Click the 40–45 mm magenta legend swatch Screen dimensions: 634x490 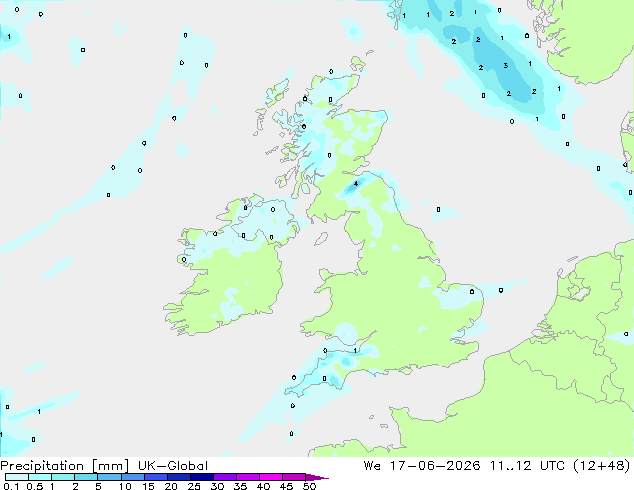pyautogui.click(x=271, y=477)
